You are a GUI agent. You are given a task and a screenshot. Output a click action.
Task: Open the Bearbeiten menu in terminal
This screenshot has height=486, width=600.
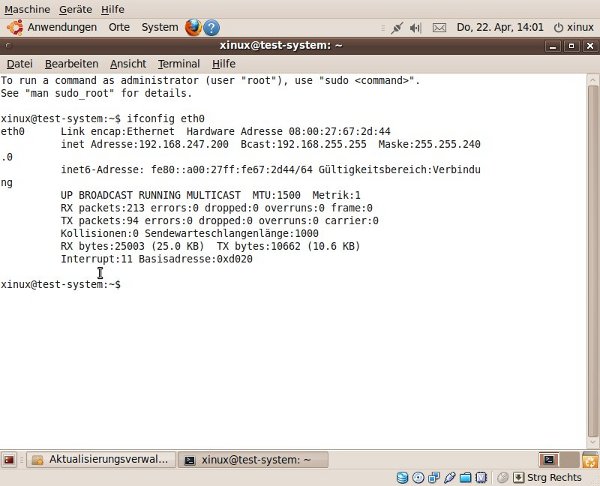(x=71, y=63)
